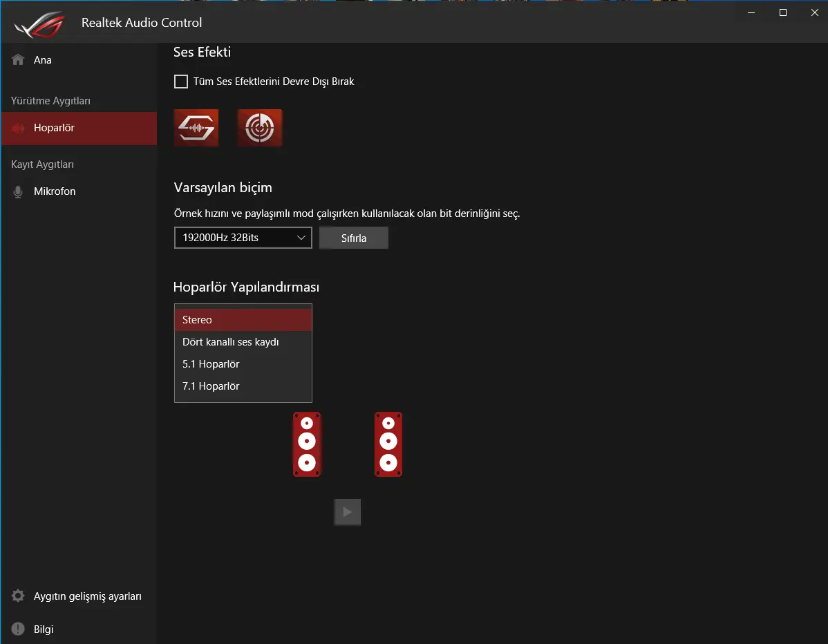Minimize the Realtek Audio Control window
This screenshot has height=644, width=828.
pyautogui.click(x=751, y=12)
